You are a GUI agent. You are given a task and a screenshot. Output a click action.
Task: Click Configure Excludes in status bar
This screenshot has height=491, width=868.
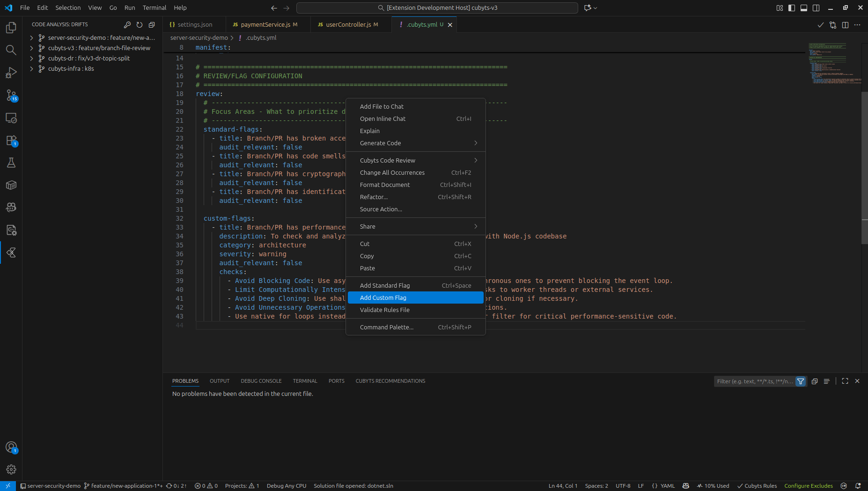[809, 486]
